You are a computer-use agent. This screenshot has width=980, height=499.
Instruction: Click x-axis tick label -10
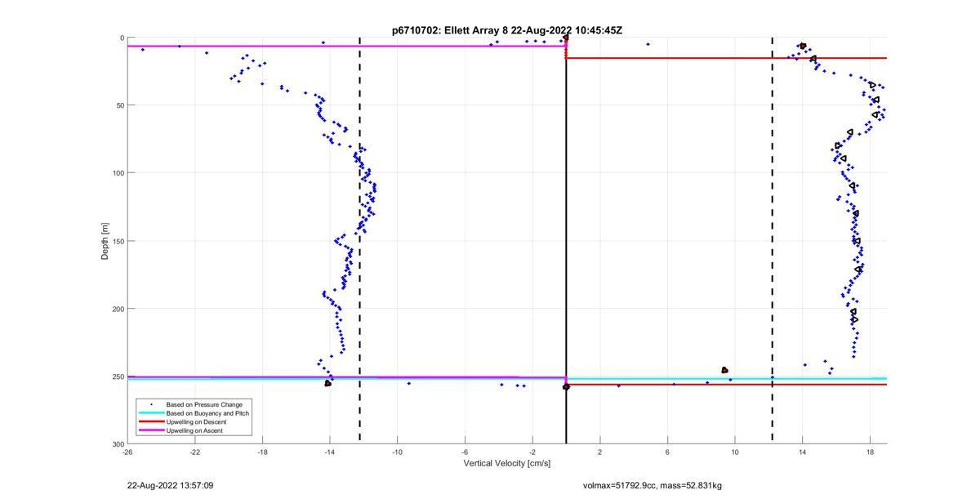397,452
